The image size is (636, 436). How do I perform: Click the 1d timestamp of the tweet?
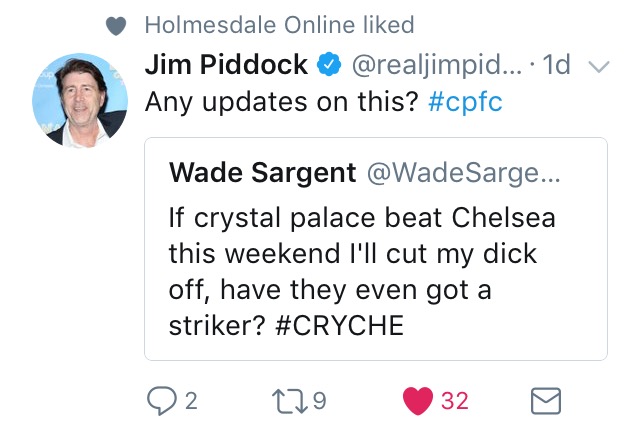point(558,65)
